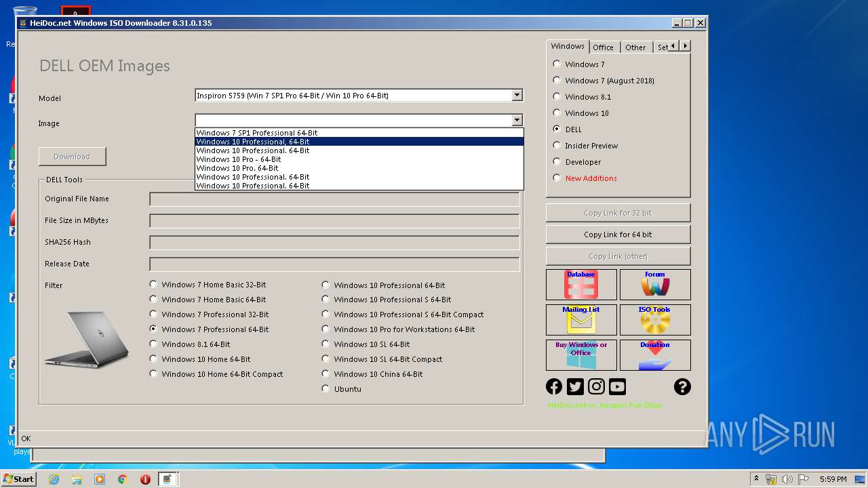Switch to the Office tab
Image resolution: width=868 pixels, height=488 pixels.
click(x=603, y=47)
